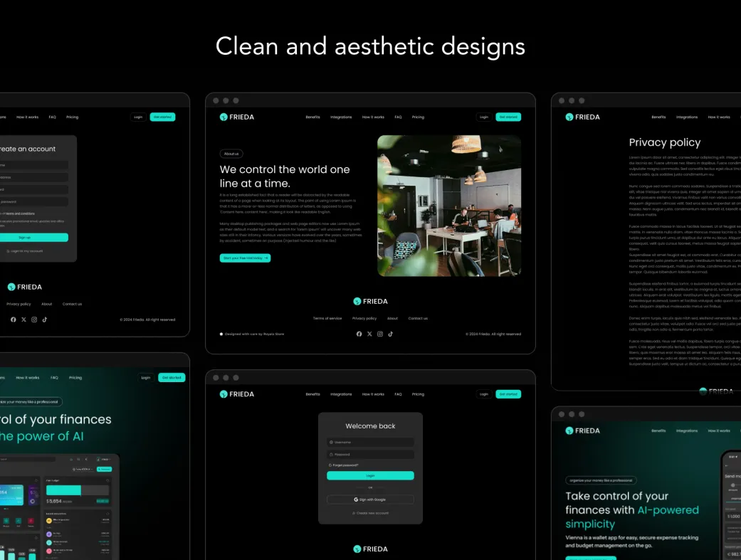Click the teal 'Sign up' button in account form
The image size is (741, 560).
(x=25, y=238)
